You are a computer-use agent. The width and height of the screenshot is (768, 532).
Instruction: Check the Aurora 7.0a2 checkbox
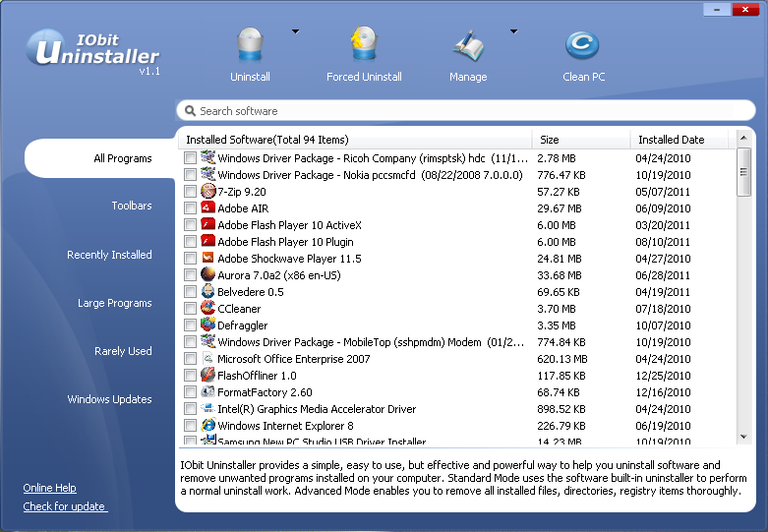pos(190,275)
